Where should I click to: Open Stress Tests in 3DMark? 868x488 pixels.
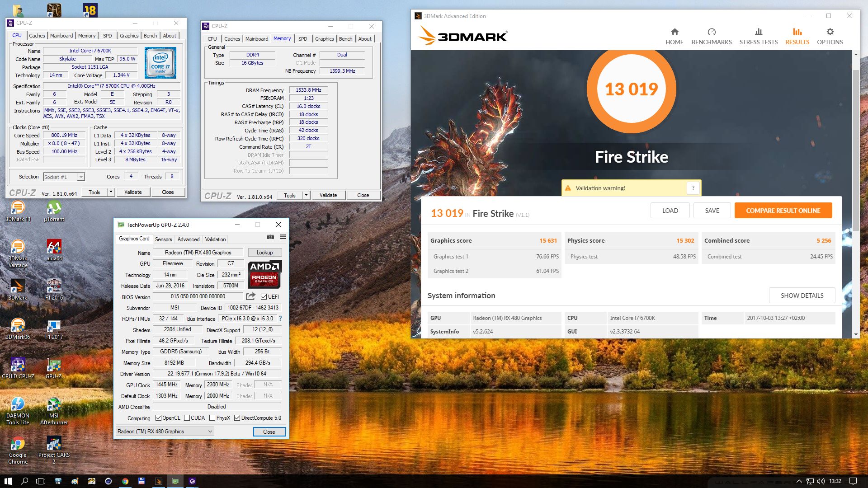(x=758, y=36)
